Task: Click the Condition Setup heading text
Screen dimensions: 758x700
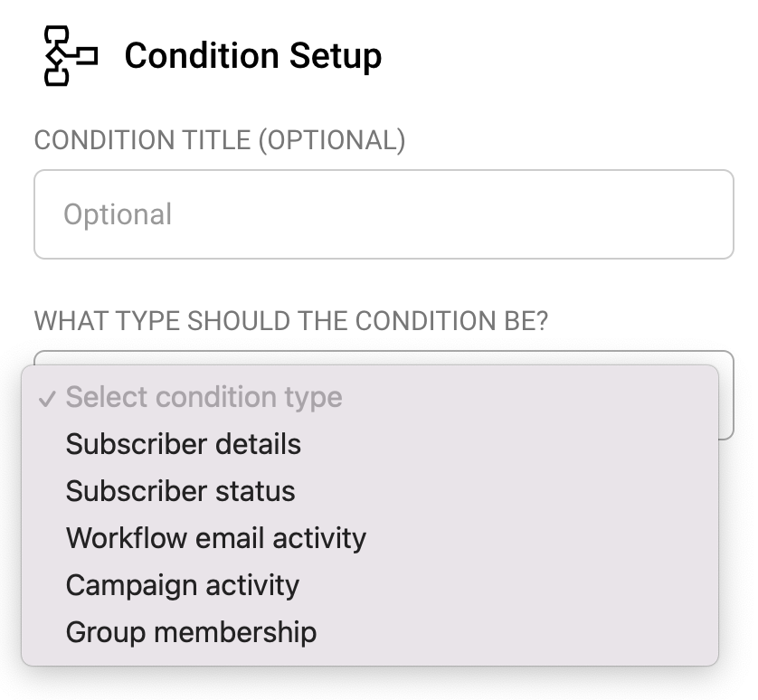Action: tap(252, 56)
